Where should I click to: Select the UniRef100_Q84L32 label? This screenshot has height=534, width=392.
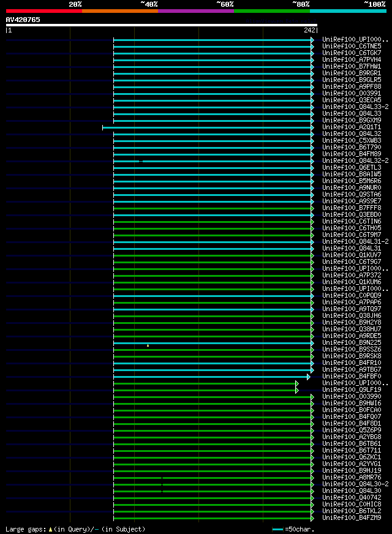coord(352,134)
